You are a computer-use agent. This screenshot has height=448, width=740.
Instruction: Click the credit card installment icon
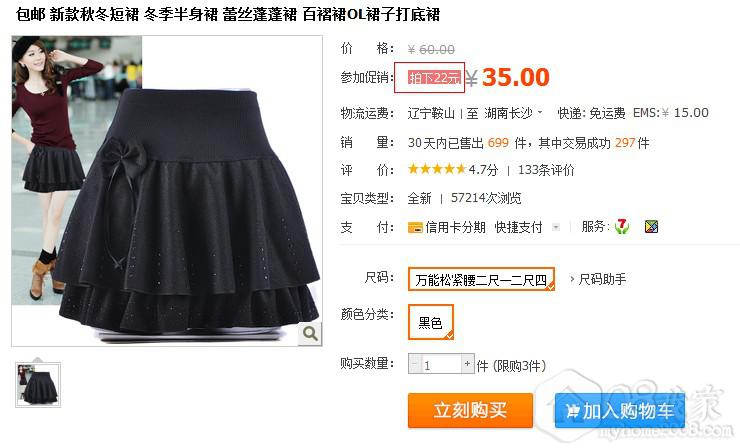click(415, 228)
